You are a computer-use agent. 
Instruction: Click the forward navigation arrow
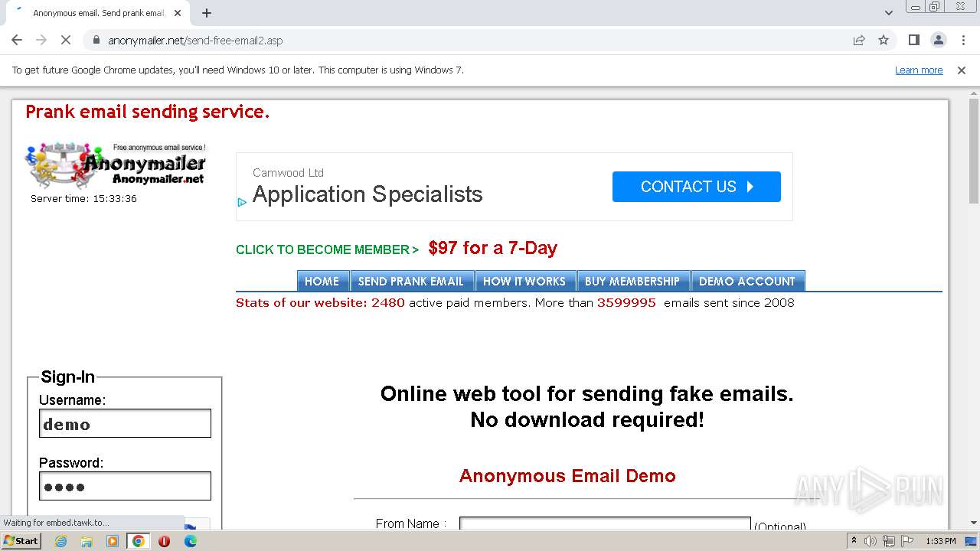(41, 40)
